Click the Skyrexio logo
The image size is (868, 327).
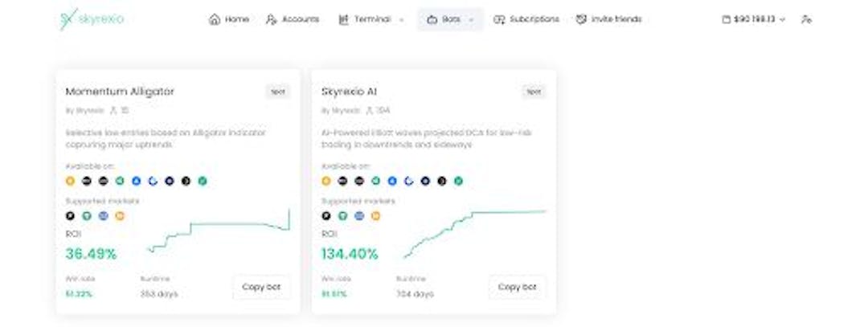[92, 18]
